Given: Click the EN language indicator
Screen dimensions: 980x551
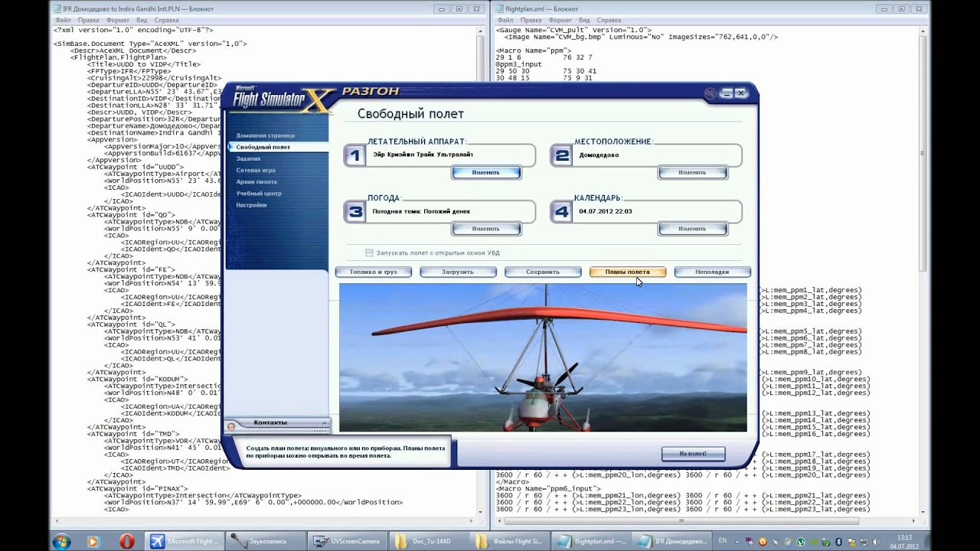Looking at the screenshot, I should point(722,540).
